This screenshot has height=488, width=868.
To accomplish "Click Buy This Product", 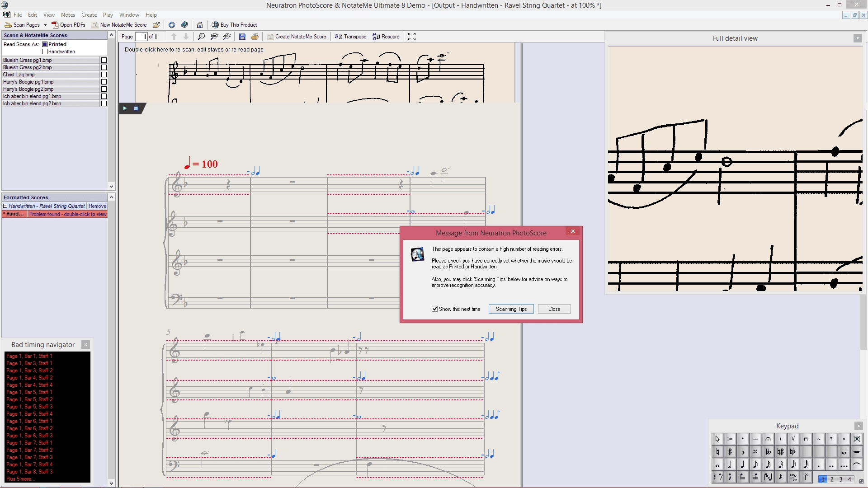I will 234,25.
